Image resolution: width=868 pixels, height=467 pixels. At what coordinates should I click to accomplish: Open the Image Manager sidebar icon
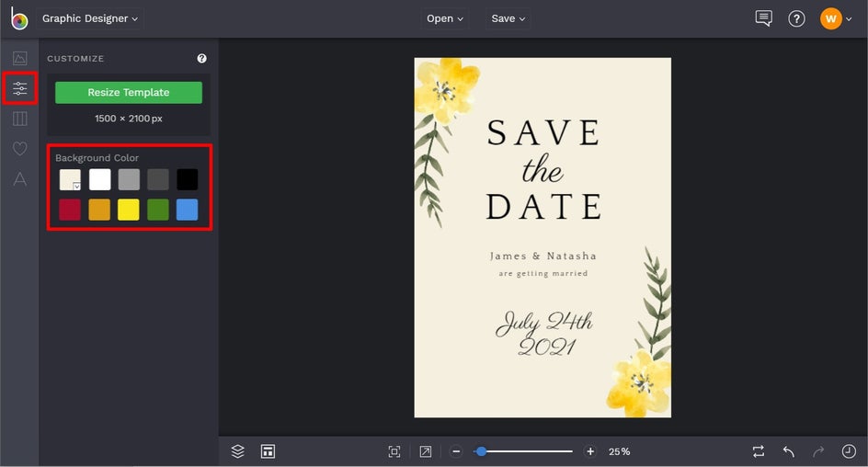pyautogui.click(x=19, y=59)
